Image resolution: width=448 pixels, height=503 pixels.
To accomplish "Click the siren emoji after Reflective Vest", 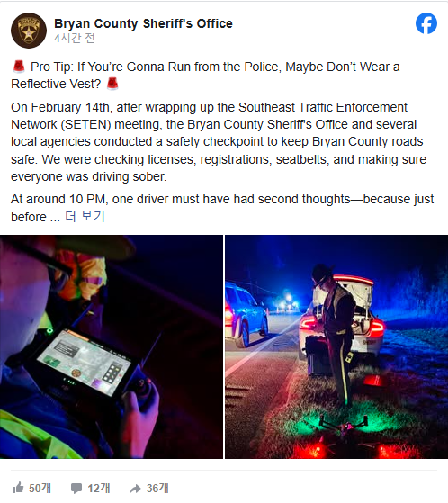I will (112, 84).
